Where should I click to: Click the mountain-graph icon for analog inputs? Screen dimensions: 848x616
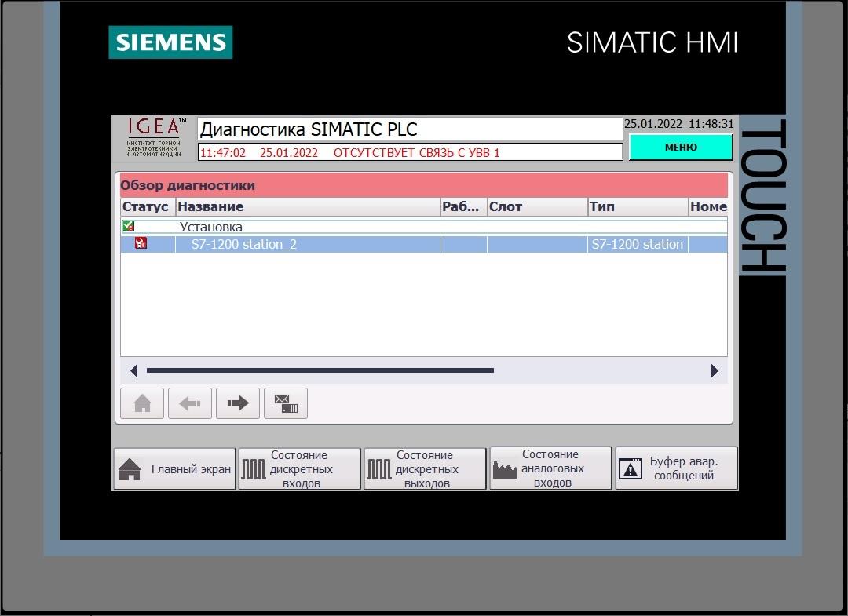505,469
